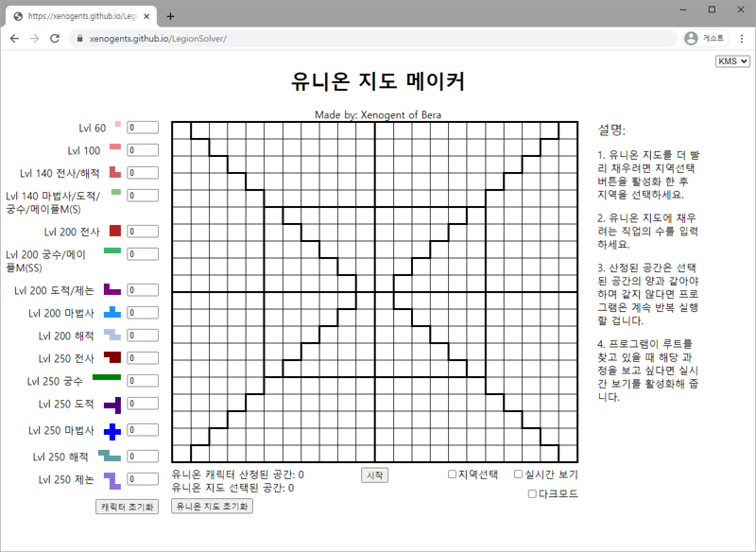
Task: View site info via the lock icon
Action: (x=80, y=39)
